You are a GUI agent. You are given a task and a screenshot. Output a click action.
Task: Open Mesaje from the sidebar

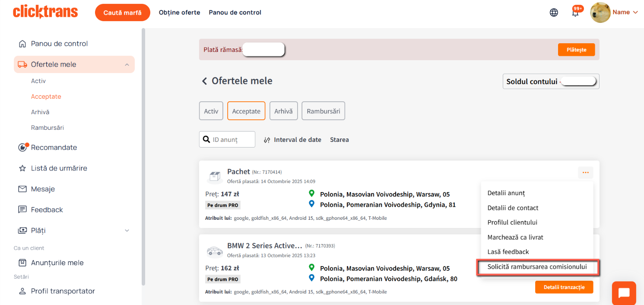point(43,189)
